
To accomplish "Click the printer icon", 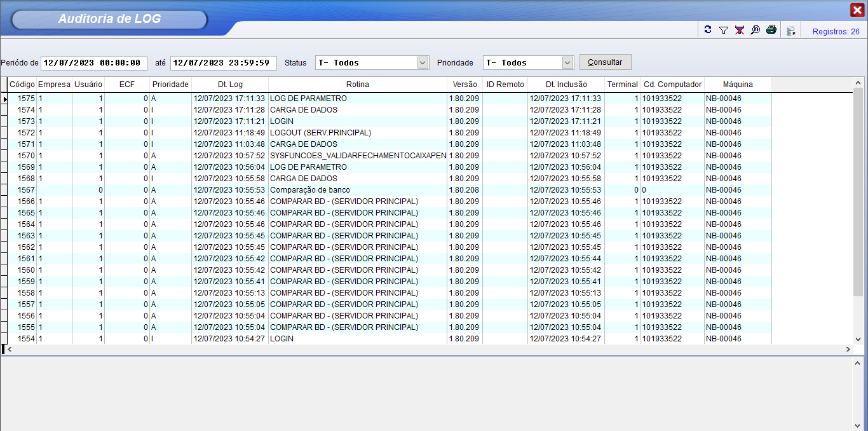I will [x=771, y=30].
